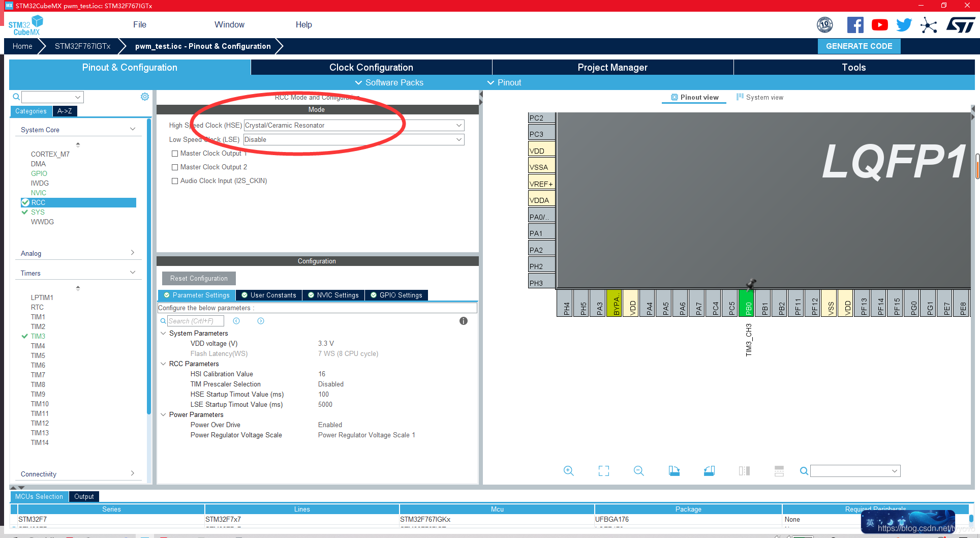Screen dimensions: 980x538
Task: Click the pin search magnifier icon
Action: click(x=804, y=471)
